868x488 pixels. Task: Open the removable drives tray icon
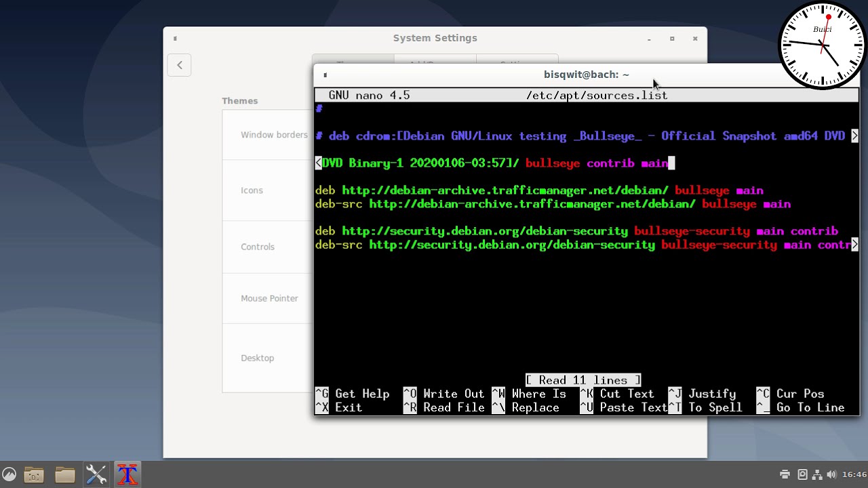pos(802,474)
